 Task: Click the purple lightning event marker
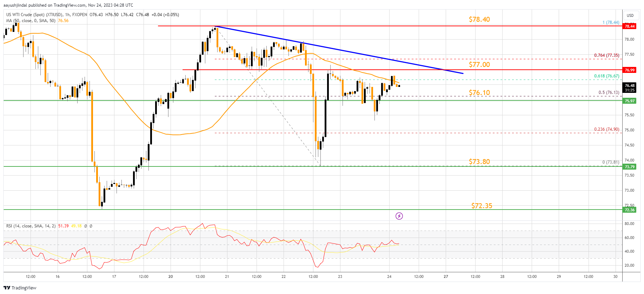399,216
